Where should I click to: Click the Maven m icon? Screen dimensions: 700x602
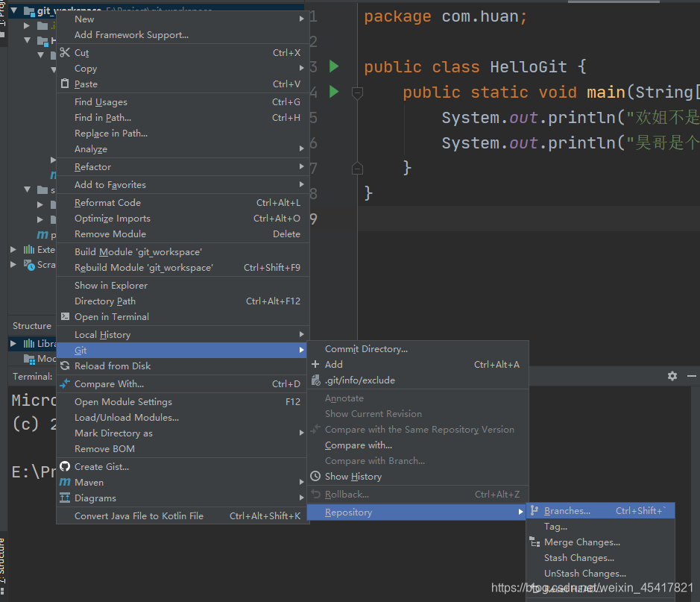coord(65,482)
